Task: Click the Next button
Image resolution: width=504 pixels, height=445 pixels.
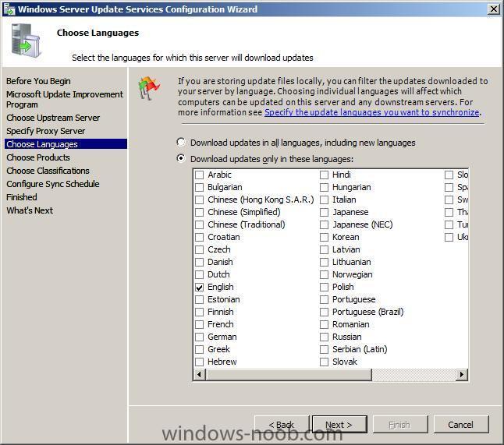Action: pyautogui.click(x=339, y=425)
